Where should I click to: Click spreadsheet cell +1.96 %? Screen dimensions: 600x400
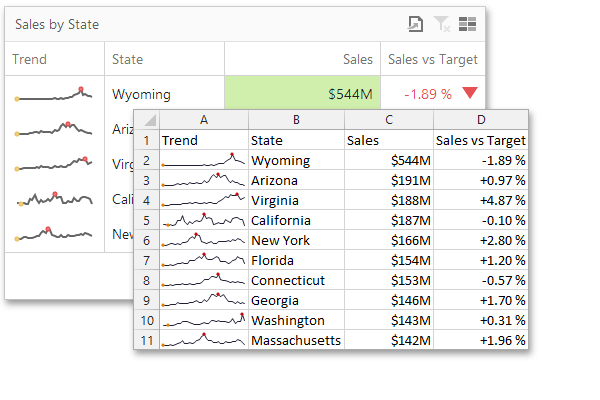(481, 340)
